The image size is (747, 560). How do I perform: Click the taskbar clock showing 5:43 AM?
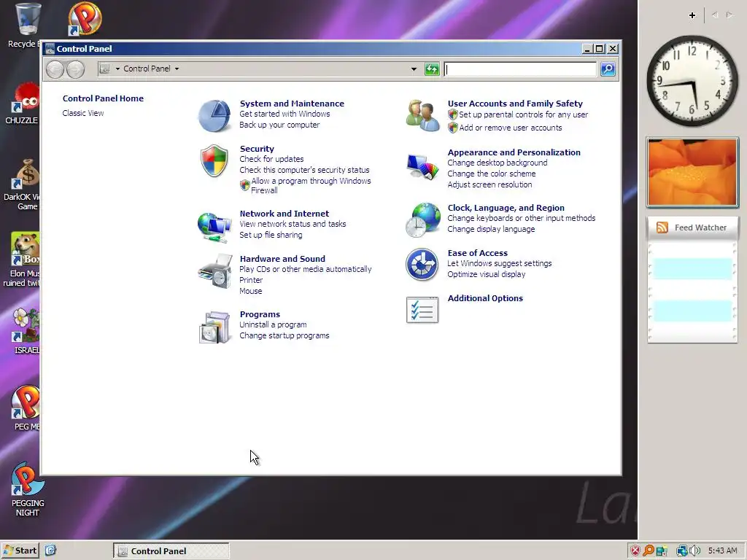coord(722,551)
